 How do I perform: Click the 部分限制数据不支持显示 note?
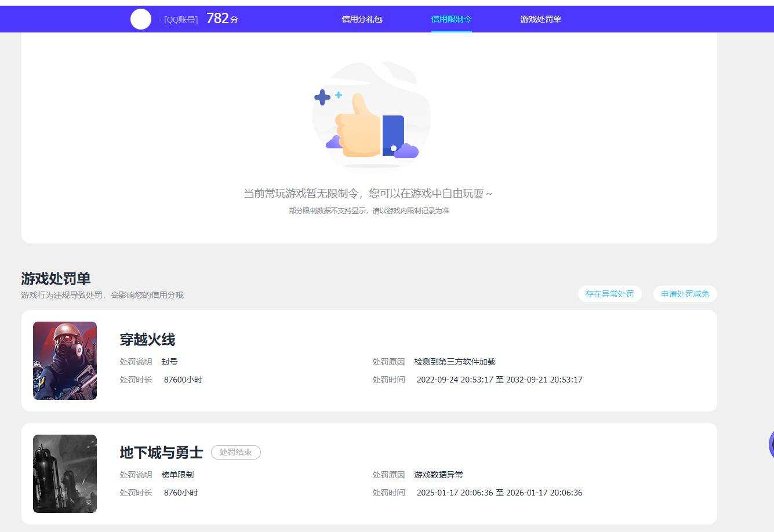[369, 211]
